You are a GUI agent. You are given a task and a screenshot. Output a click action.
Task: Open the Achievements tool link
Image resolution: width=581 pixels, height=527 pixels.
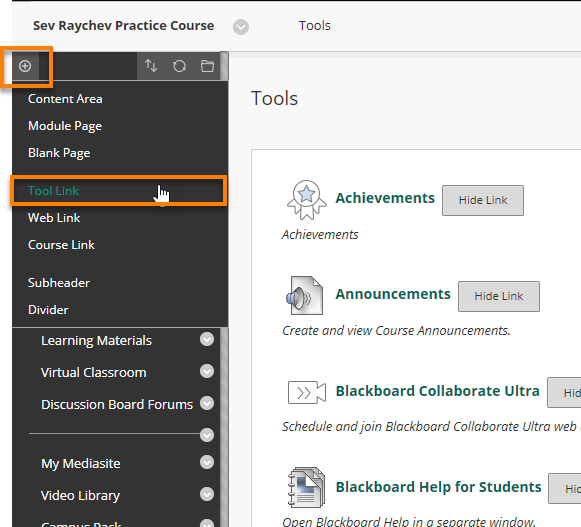[x=385, y=198]
